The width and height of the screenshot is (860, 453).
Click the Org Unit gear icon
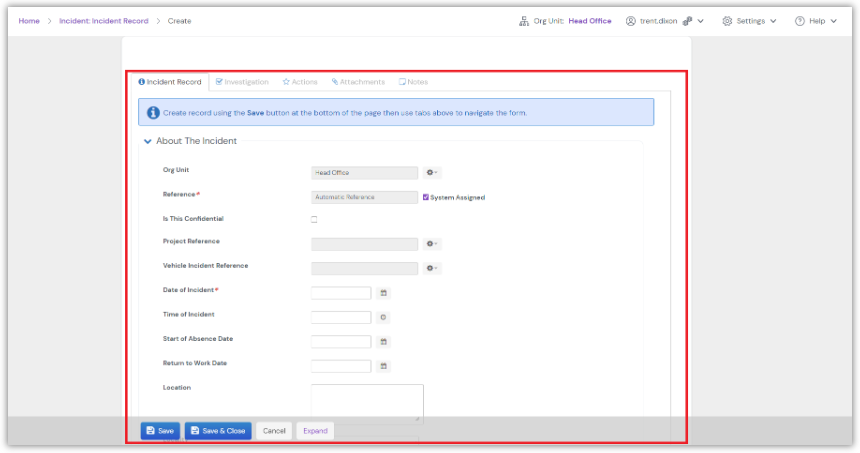[432, 173]
